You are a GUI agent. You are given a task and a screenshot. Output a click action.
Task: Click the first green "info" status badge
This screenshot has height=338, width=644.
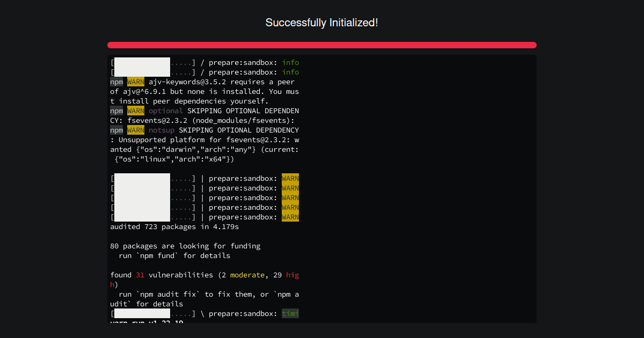click(290, 62)
